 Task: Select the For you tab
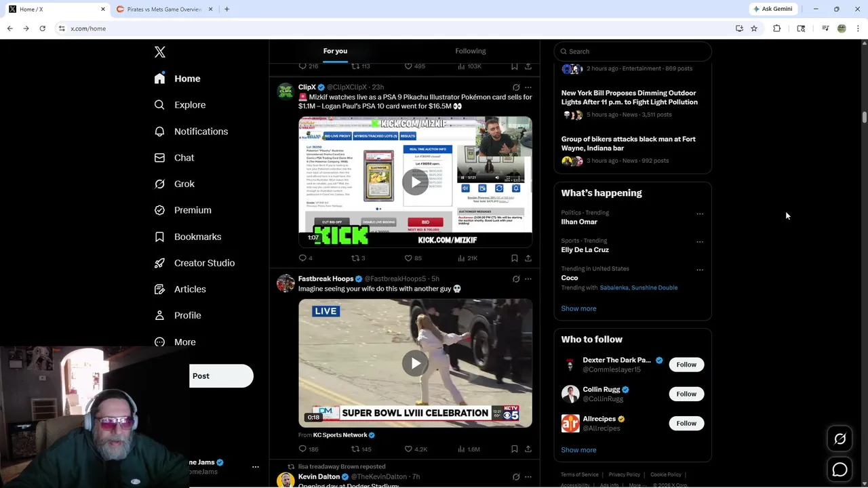pyautogui.click(x=335, y=52)
